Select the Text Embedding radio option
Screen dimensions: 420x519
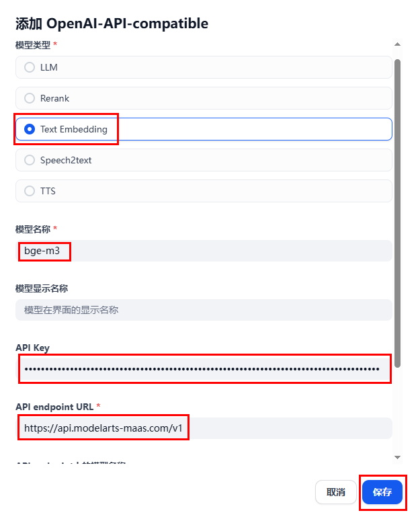pos(204,129)
